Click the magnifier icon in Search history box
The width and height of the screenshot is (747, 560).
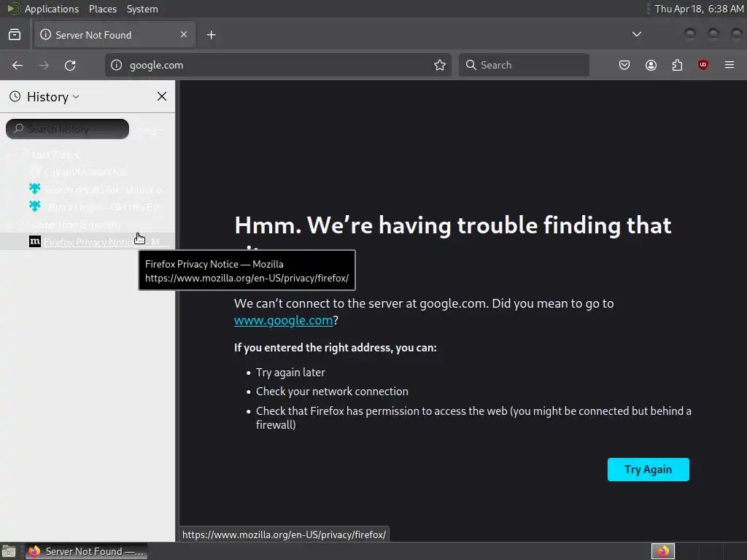tap(18, 128)
